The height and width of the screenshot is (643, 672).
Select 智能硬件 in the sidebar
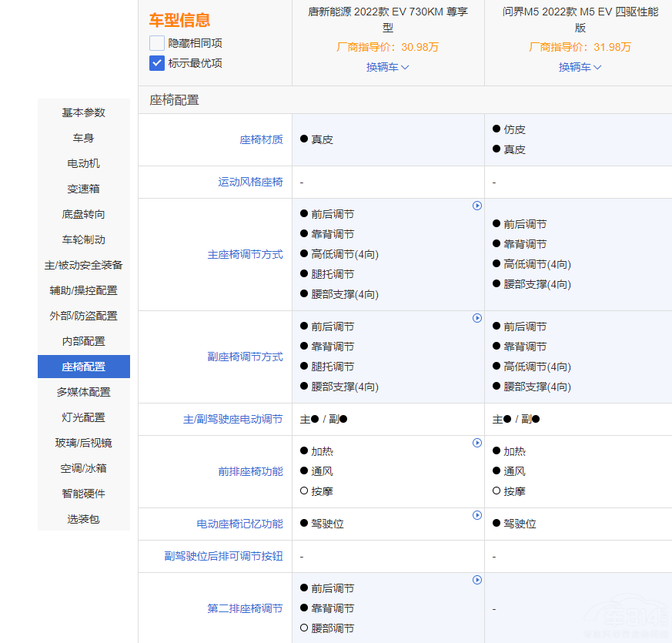click(84, 494)
